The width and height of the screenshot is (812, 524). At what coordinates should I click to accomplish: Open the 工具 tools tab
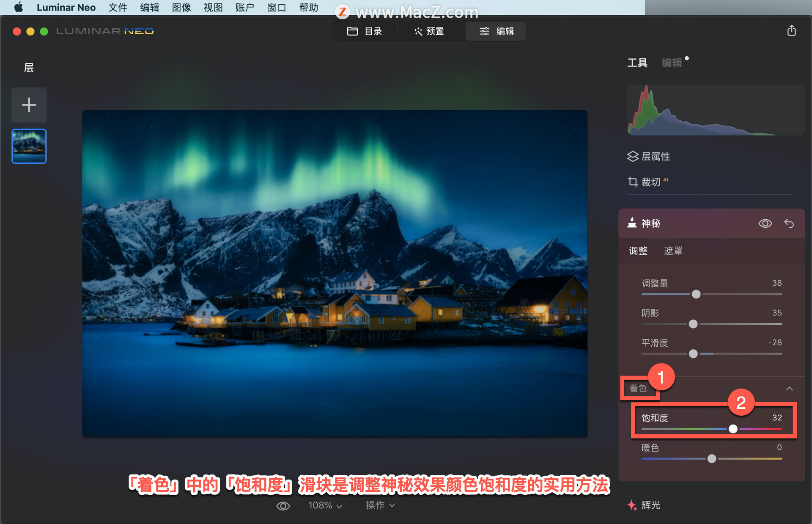click(637, 63)
